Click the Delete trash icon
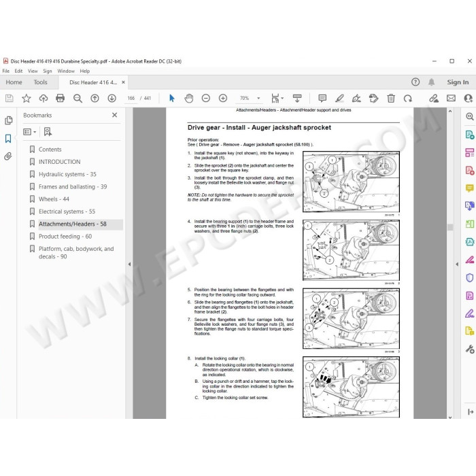 [391, 99]
